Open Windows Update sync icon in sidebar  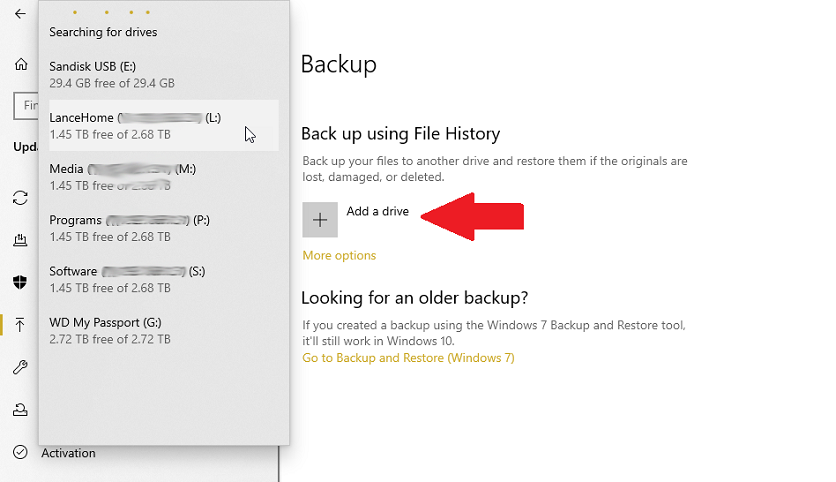(x=20, y=198)
